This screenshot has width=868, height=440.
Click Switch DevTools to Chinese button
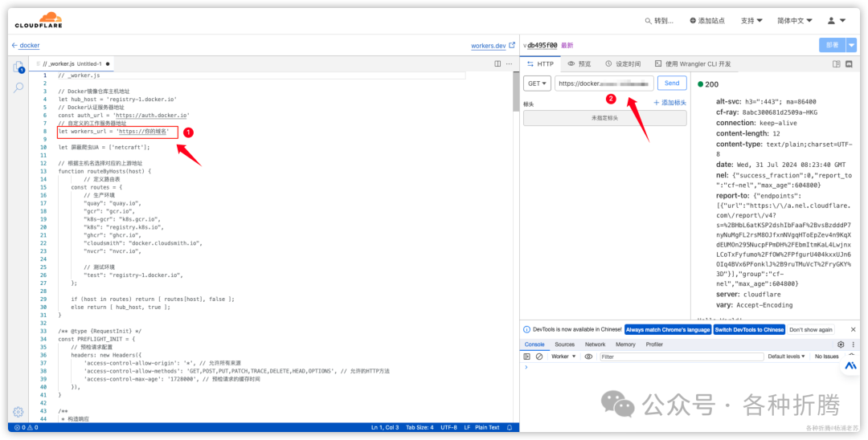tap(750, 329)
